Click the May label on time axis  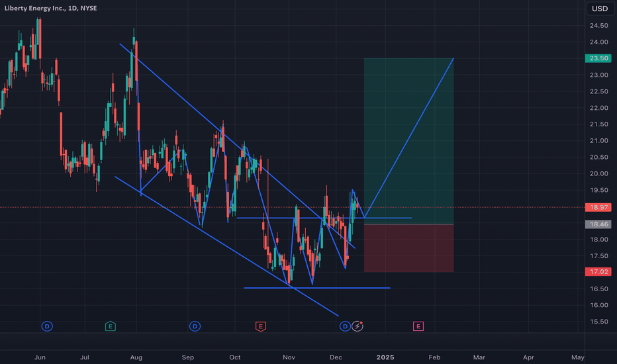(578, 357)
